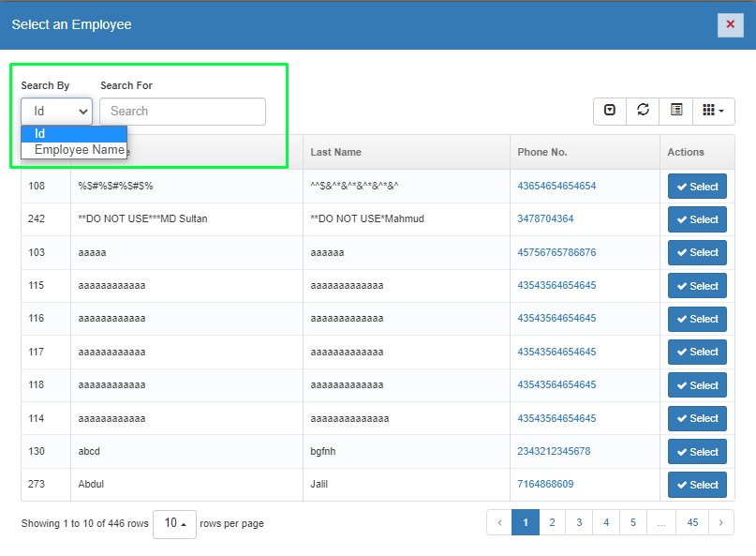Jump to last page 45
This screenshot has width=756, height=556.
(x=692, y=523)
